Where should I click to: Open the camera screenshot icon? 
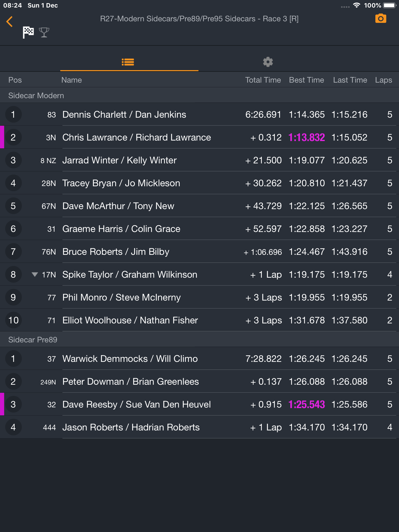(381, 18)
